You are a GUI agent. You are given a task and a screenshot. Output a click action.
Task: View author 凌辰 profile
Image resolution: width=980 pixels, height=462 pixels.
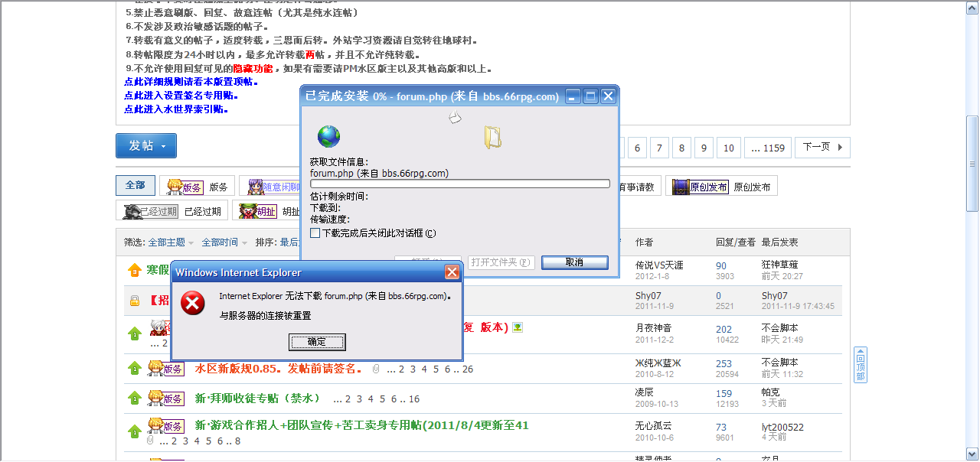pyautogui.click(x=645, y=392)
